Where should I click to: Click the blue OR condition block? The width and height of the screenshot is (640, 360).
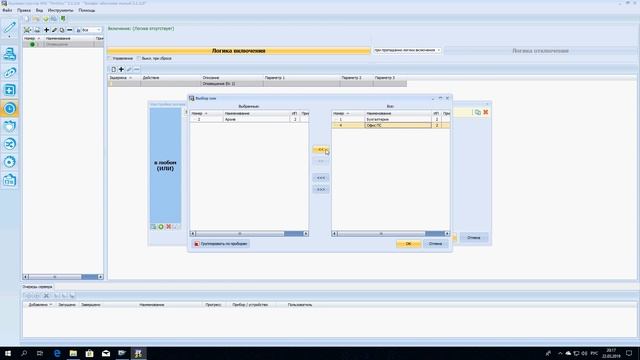(x=165, y=165)
